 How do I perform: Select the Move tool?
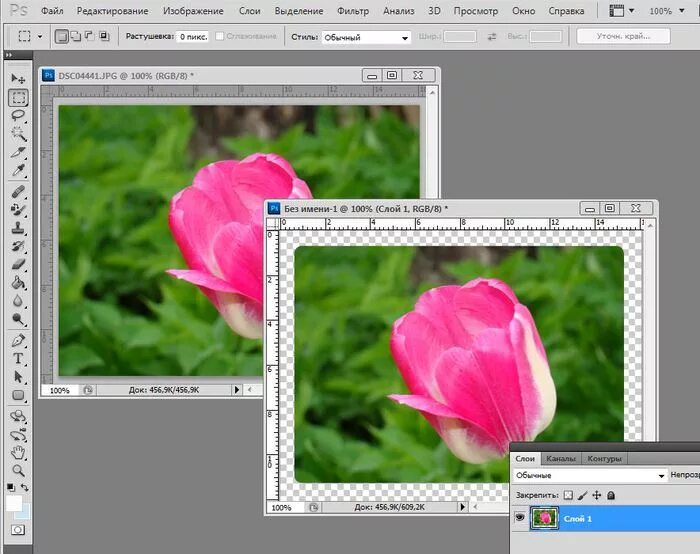point(18,79)
